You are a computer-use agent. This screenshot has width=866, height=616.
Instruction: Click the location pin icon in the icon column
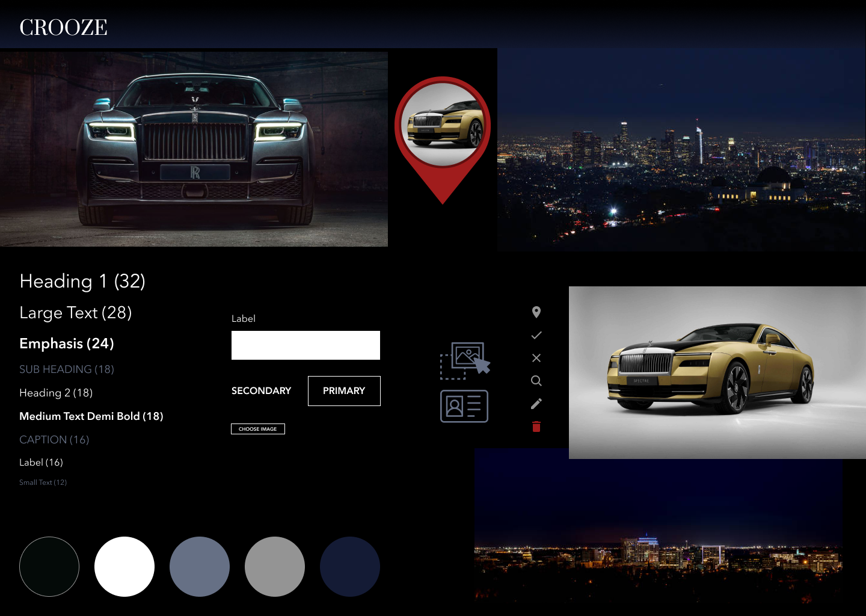pyautogui.click(x=536, y=312)
